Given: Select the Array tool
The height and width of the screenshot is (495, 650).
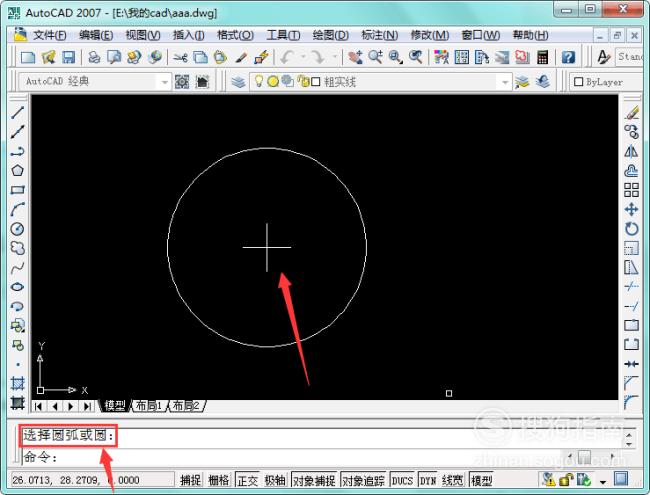Looking at the screenshot, I should 631,190.
